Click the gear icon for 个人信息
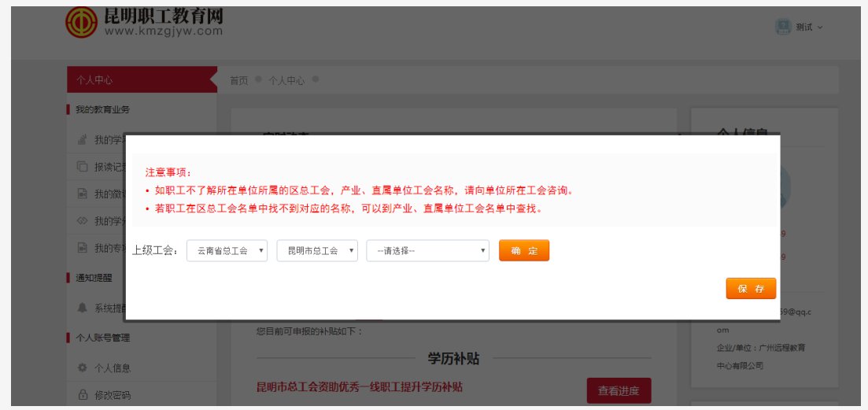The width and height of the screenshot is (868, 410). (x=82, y=368)
